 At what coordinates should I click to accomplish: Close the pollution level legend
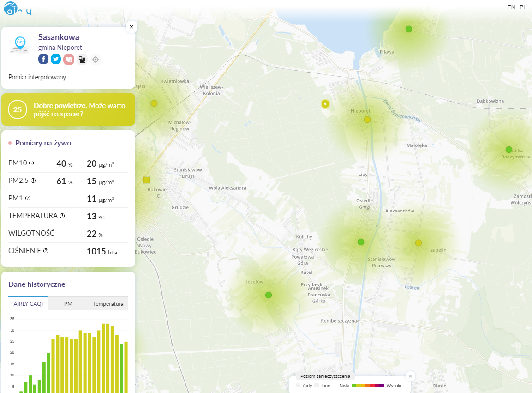[410, 376]
